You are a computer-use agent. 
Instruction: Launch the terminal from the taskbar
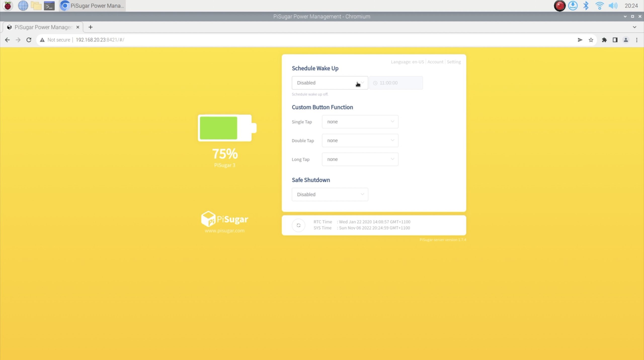click(x=49, y=6)
